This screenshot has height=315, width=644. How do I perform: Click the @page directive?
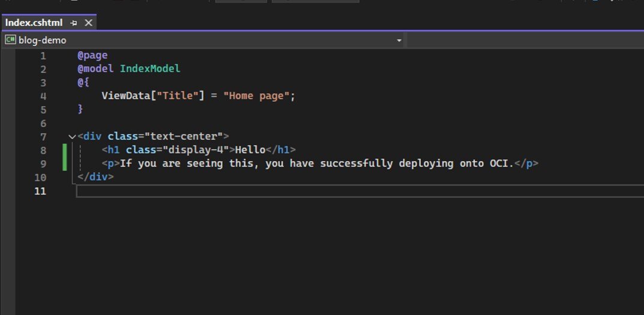click(x=92, y=55)
